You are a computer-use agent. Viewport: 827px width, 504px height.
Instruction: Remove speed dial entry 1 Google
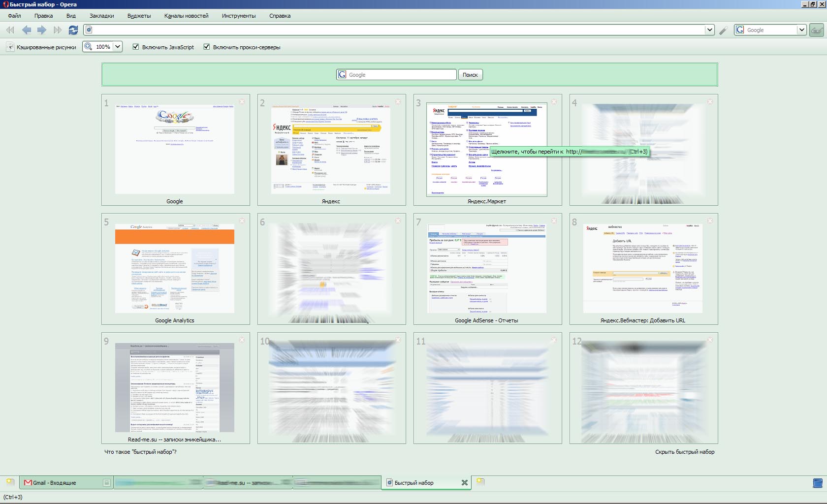pyautogui.click(x=242, y=101)
